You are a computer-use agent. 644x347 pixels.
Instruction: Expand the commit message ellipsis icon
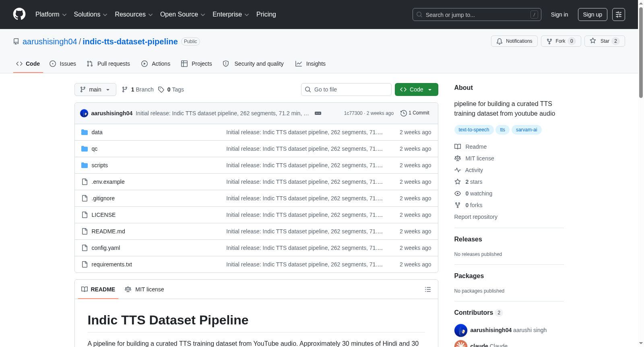[x=318, y=113]
